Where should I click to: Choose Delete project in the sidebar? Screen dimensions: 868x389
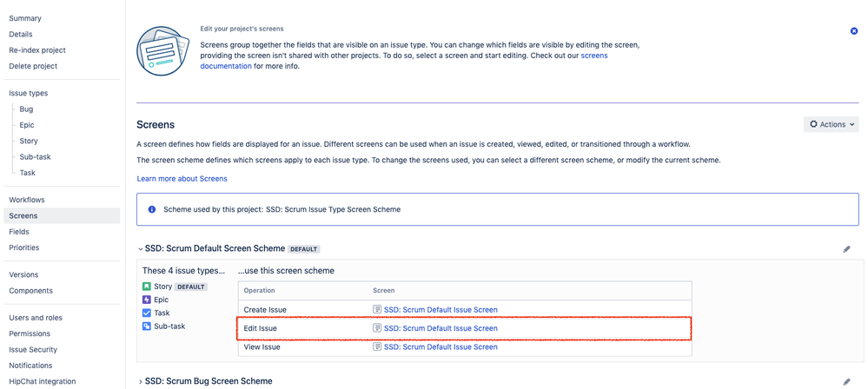pos(33,66)
